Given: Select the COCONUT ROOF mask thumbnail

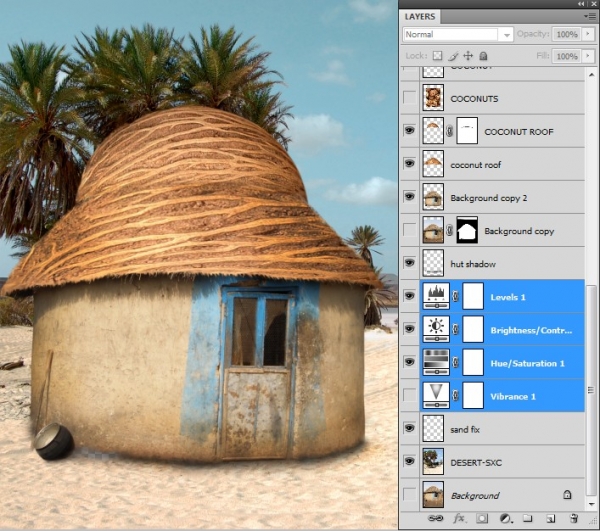Looking at the screenshot, I should coord(467,131).
